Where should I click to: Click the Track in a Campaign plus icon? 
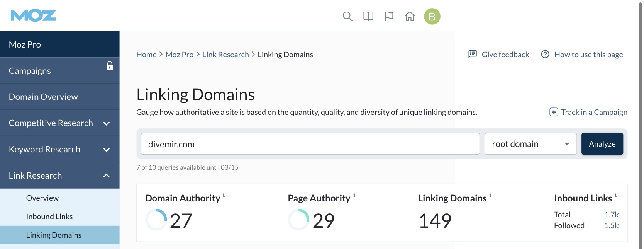point(554,112)
